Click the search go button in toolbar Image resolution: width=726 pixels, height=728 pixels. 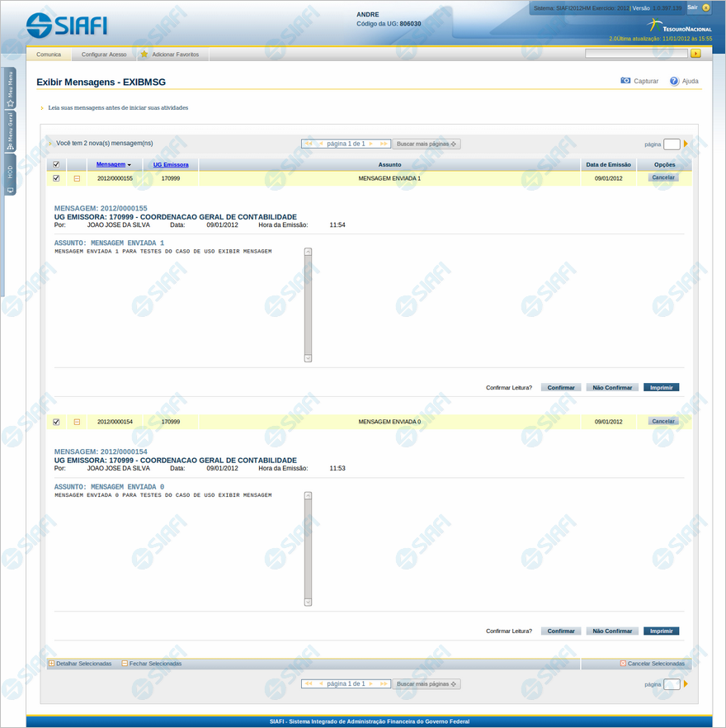695,54
